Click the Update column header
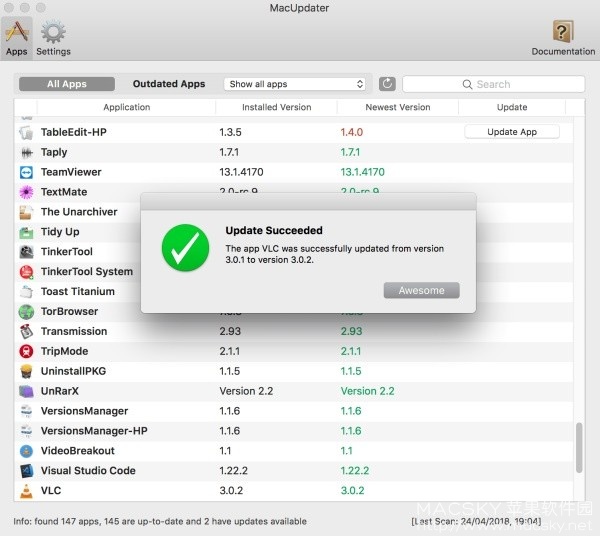Viewport: 600px width, 536px height. click(512, 107)
